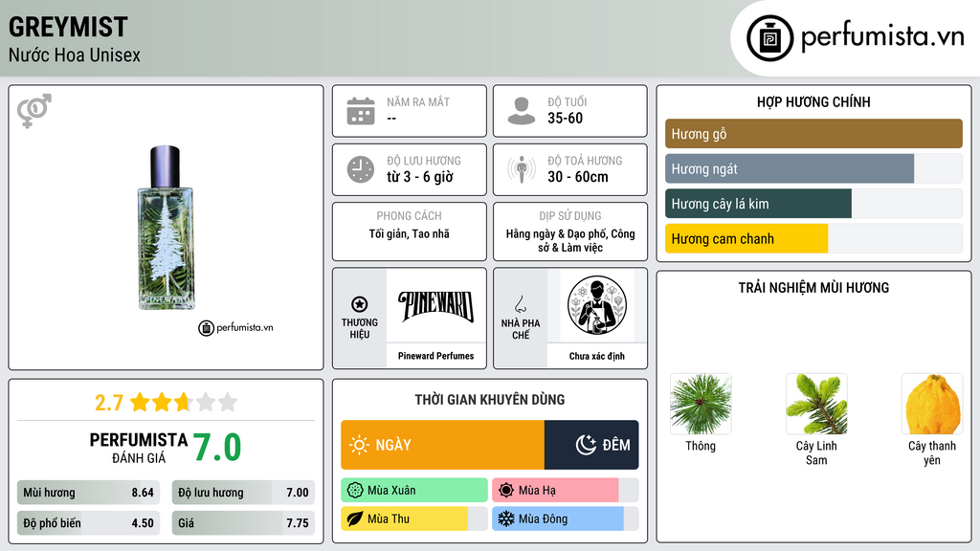
Task: Click the snowflake icon next to Mùa Đông
Action: (x=506, y=518)
